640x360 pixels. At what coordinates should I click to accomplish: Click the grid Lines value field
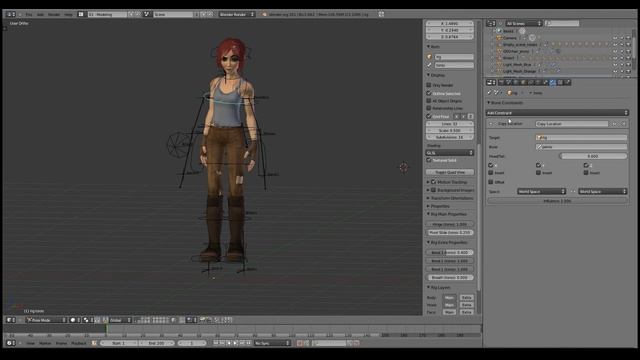[x=450, y=124]
